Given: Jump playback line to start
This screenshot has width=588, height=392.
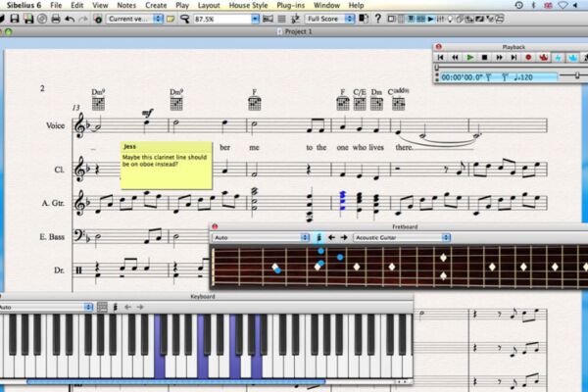Looking at the screenshot, I should click(441, 58).
